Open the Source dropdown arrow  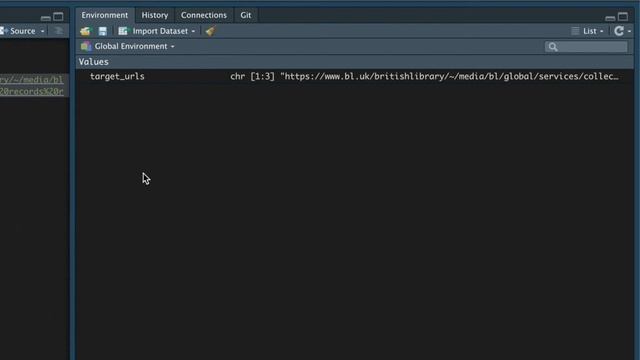tap(42, 31)
